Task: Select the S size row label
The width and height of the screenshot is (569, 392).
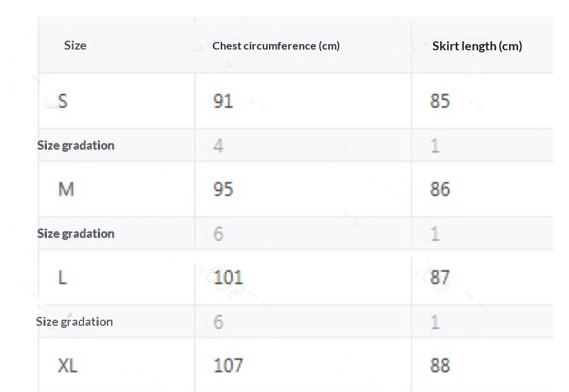Action: coord(63,101)
